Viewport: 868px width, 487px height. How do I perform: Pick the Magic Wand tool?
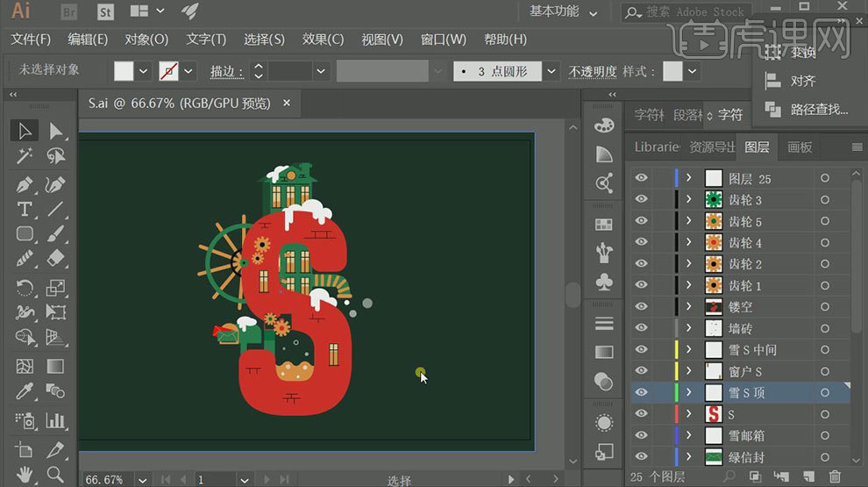pos(25,156)
